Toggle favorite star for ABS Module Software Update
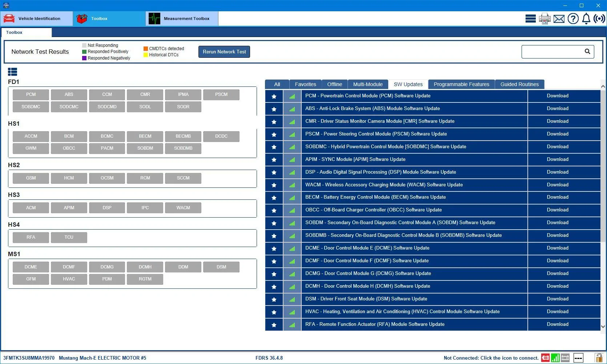The image size is (607, 364). 274,109
